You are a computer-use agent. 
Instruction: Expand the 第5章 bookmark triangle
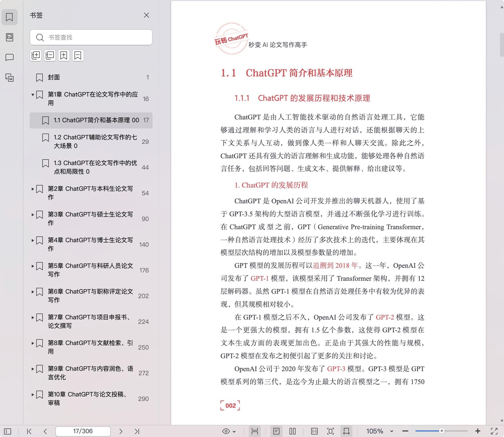[x=33, y=266]
